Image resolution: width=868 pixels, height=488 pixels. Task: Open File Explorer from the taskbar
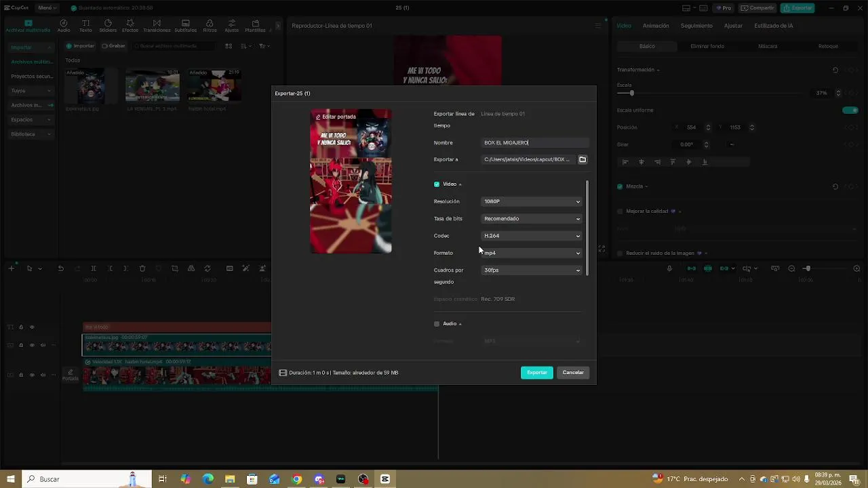tap(230, 479)
